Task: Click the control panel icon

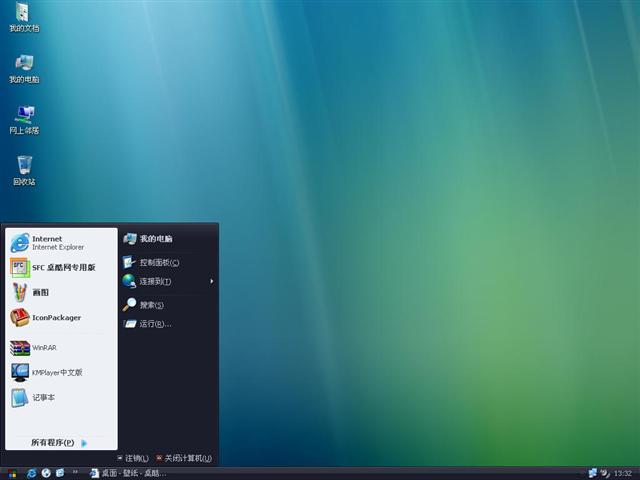Action: [129, 262]
